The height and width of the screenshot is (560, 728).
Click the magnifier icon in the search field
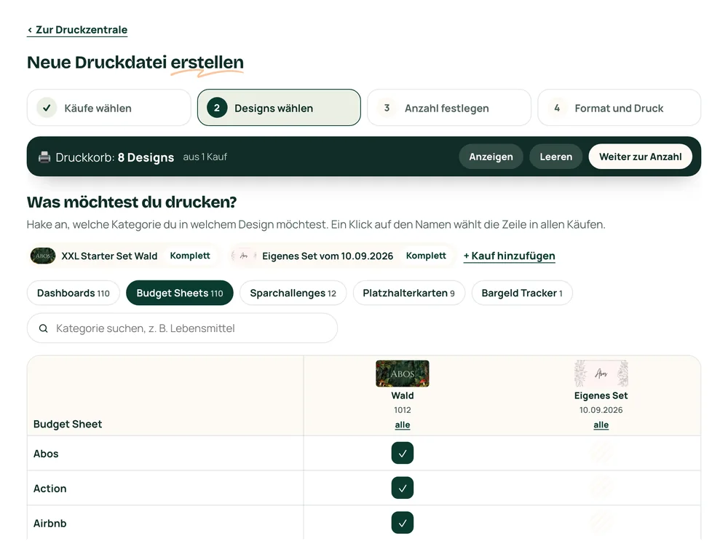[43, 328]
